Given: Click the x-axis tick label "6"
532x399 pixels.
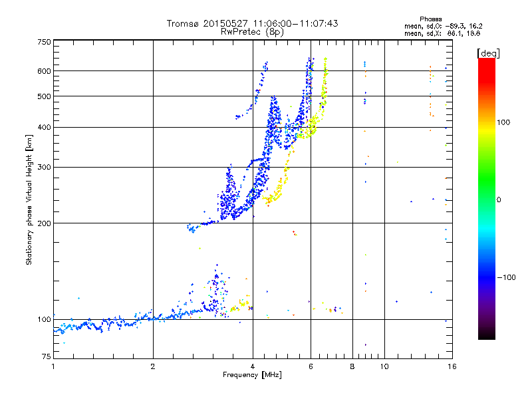Looking at the screenshot, I should pyautogui.click(x=311, y=366).
